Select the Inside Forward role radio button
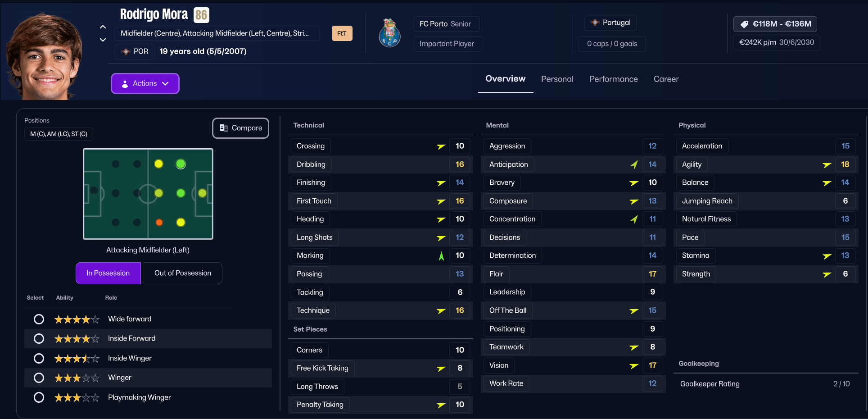This screenshot has width=868, height=419. [39, 339]
